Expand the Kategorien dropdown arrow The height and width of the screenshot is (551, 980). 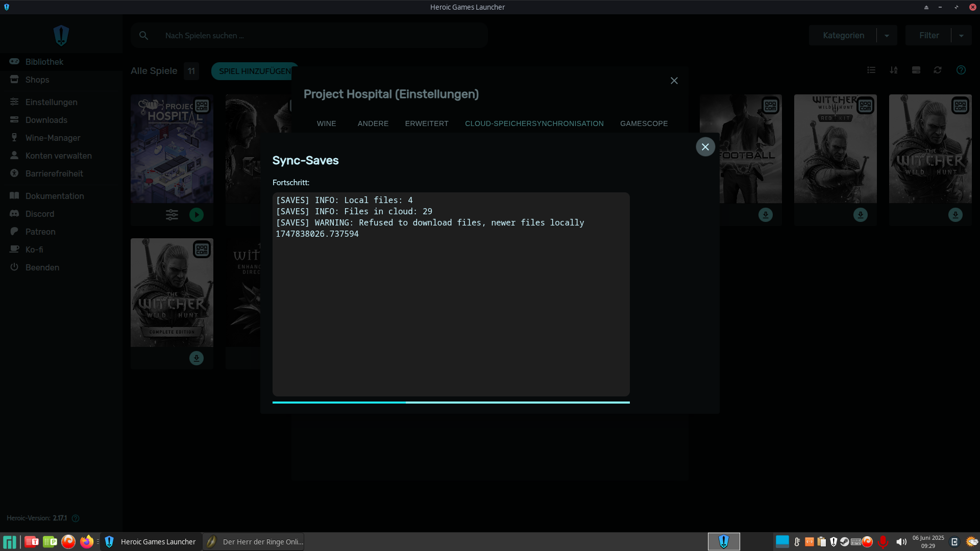[x=887, y=36]
